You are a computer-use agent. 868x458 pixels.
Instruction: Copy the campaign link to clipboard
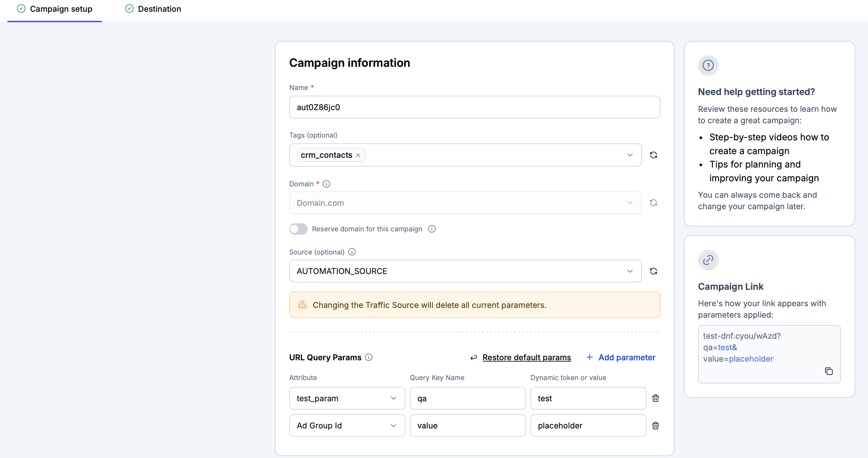coord(829,371)
